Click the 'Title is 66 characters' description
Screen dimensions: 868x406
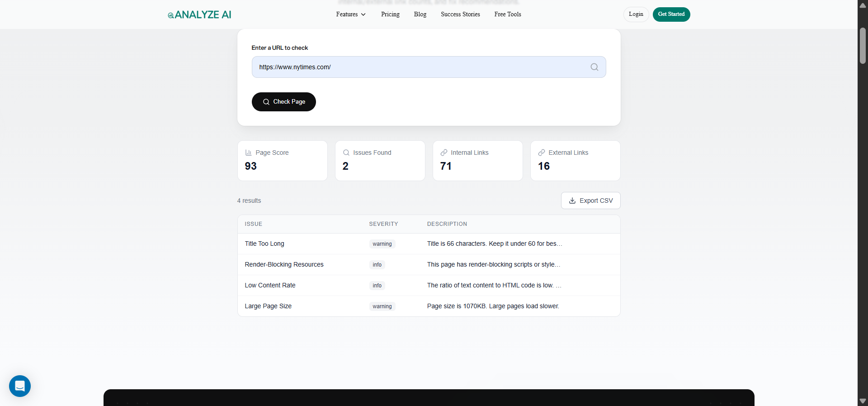click(x=495, y=244)
